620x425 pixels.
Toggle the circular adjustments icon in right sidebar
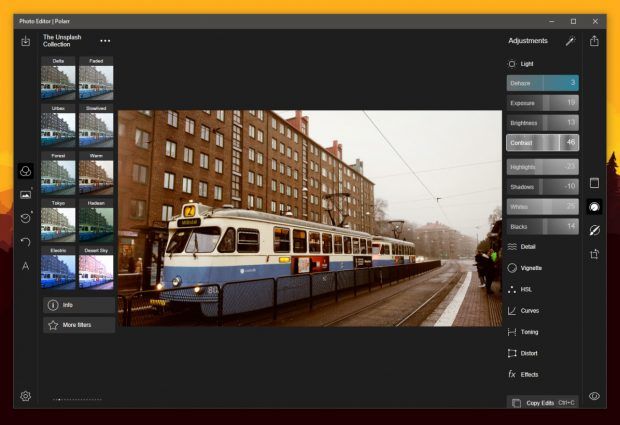pos(595,207)
